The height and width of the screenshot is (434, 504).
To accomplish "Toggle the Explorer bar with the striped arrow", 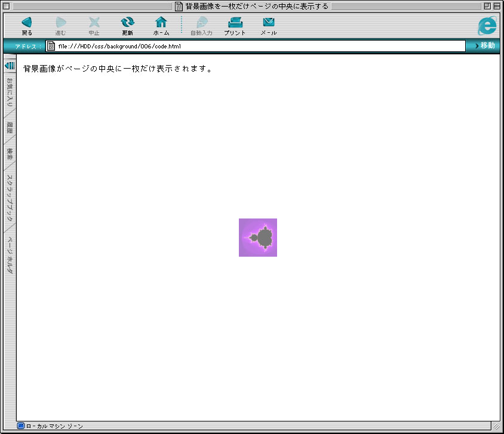I will click(10, 65).
